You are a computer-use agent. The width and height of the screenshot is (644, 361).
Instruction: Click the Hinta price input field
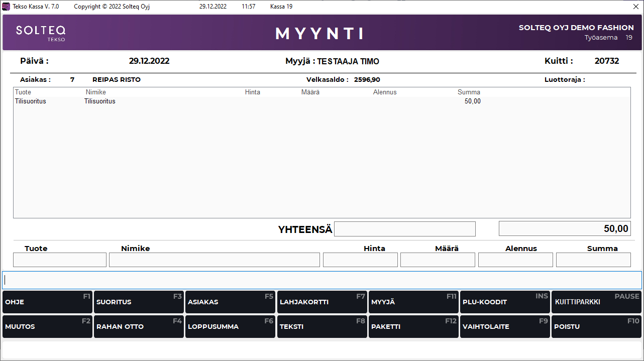pos(360,260)
